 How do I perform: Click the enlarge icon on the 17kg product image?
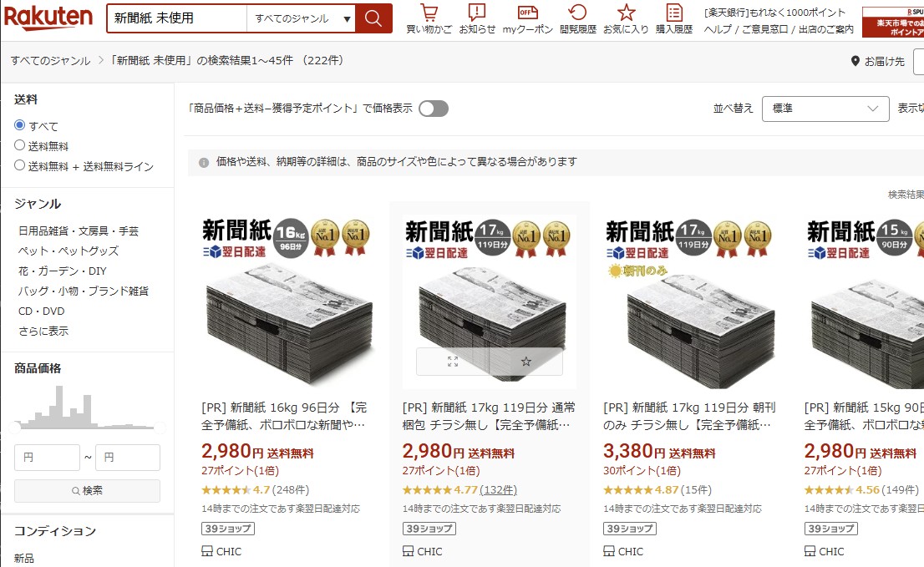pos(453,362)
